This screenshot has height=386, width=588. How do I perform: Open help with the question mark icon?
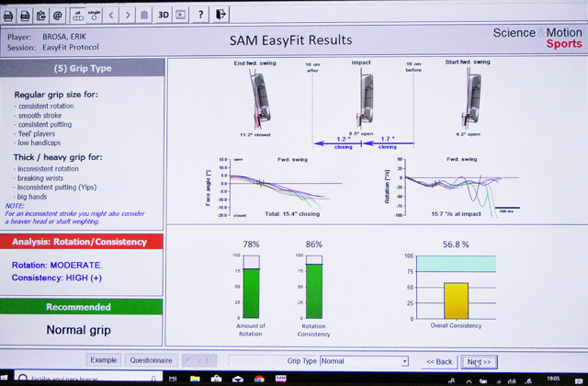tap(200, 15)
